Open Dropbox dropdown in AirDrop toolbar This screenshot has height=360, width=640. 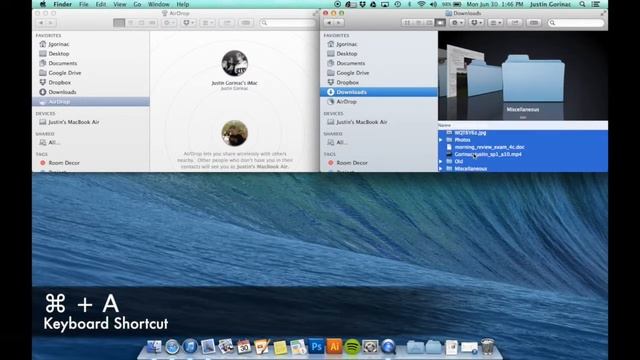189,23
